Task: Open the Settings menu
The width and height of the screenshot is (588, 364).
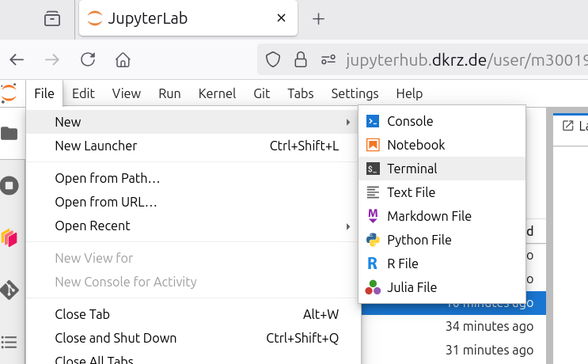Action: point(355,93)
